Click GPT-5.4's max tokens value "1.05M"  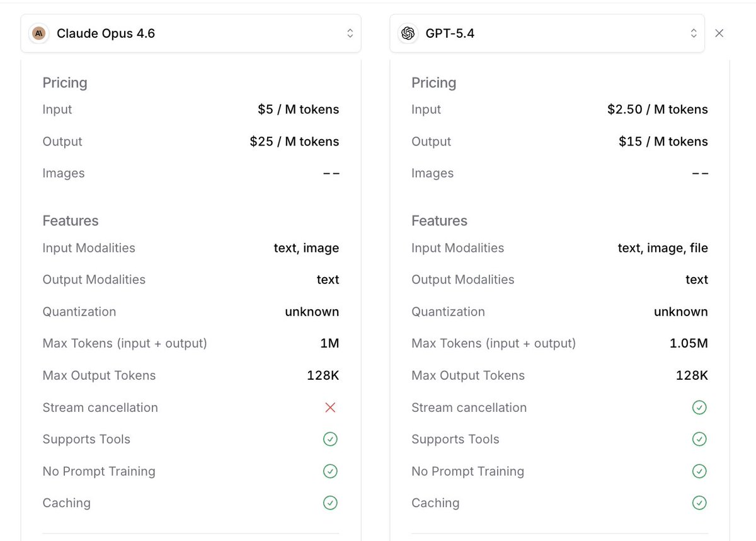pyautogui.click(x=689, y=343)
